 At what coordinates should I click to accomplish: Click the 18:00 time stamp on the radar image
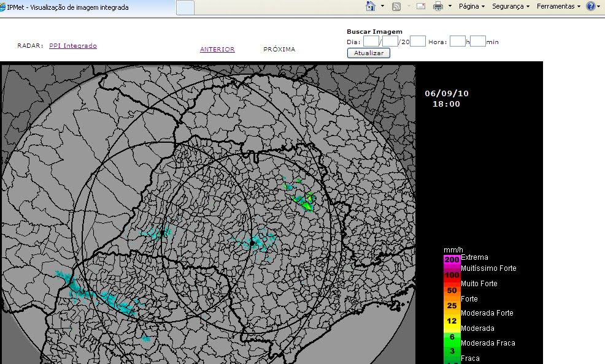447,104
